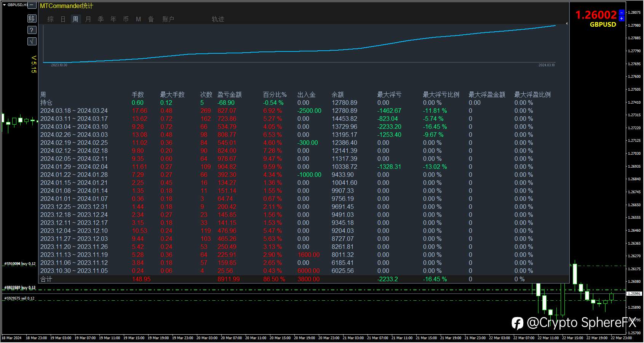
Task: Open the 账户 account tab
Action: (168, 19)
